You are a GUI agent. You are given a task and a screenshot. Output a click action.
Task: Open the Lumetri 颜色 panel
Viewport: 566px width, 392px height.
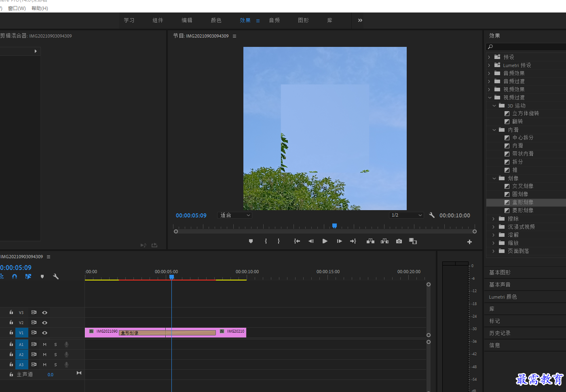click(503, 297)
